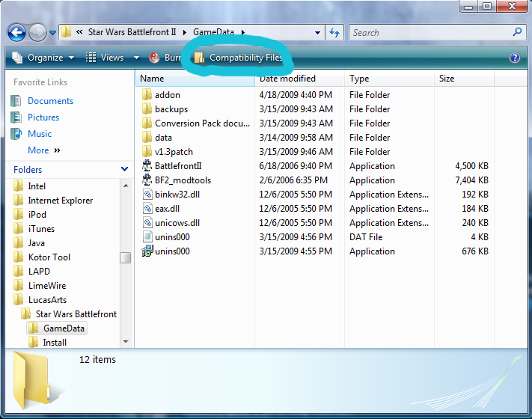Open Documents favorite link
532x419 pixels.
(x=50, y=101)
